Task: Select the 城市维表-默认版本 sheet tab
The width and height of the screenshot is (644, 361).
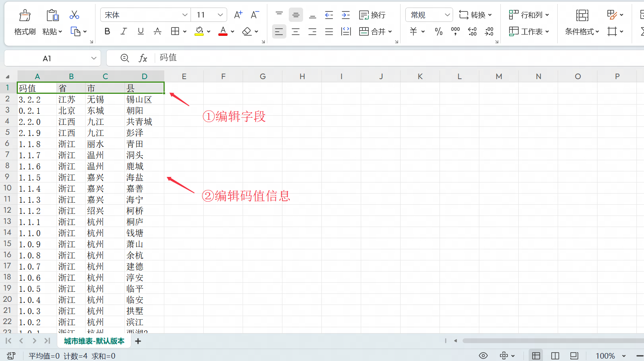Action: pyautogui.click(x=94, y=341)
